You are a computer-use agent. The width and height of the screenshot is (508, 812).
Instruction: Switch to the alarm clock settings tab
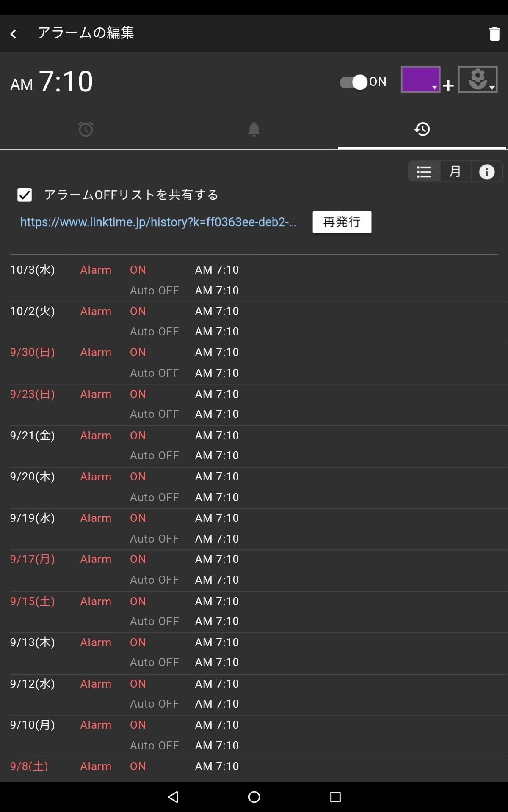pyautogui.click(x=86, y=129)
